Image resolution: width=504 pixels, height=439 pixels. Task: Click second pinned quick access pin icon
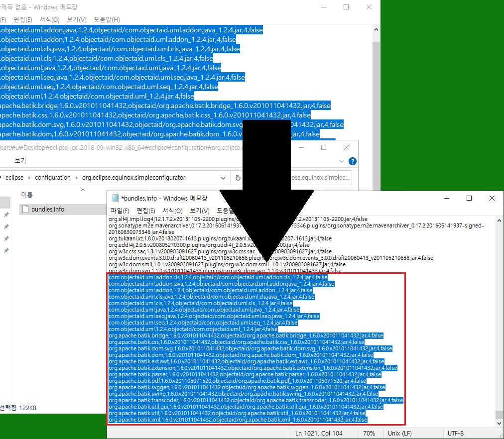click(x=6, y=226)
